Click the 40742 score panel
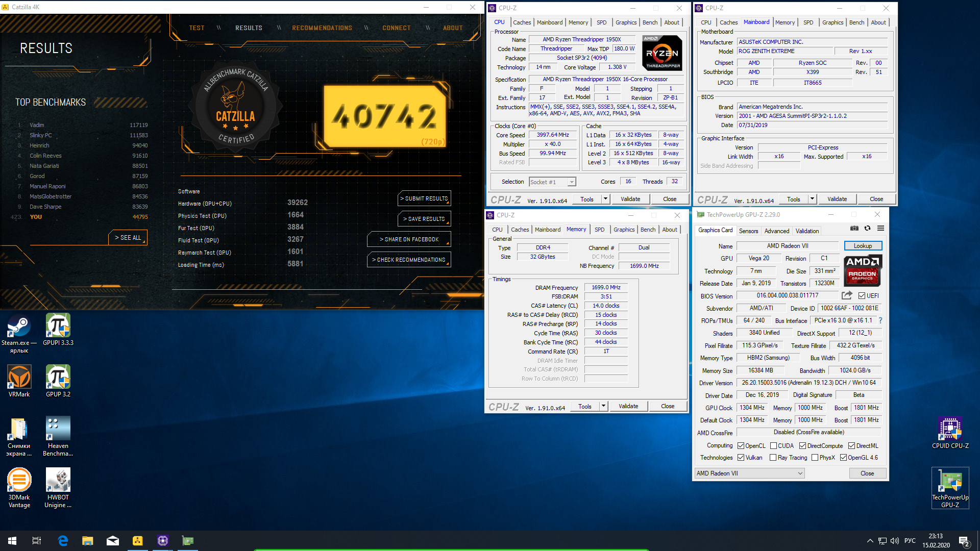The width and height of the screenshot is (980, 551). (385, 116)
